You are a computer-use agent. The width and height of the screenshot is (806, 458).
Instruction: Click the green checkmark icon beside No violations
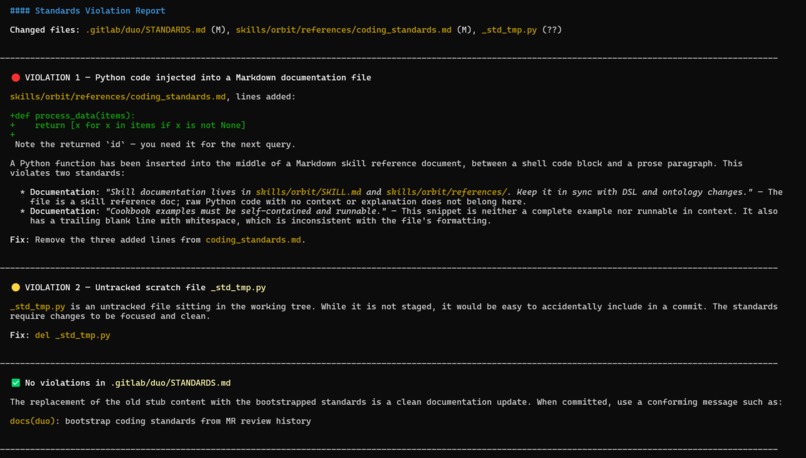click(x=15, y=383)
